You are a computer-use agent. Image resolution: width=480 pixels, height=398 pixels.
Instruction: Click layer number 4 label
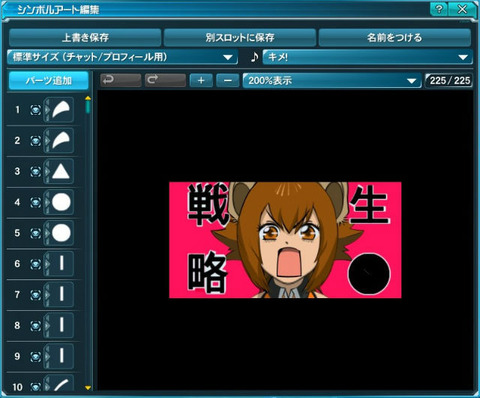coord(17,202)
